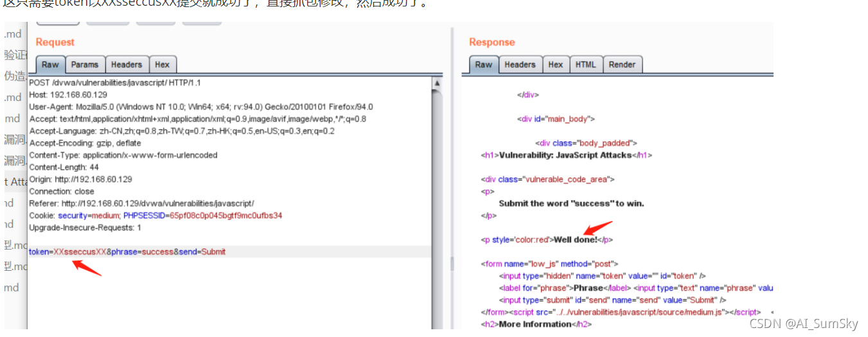868x337 pixels.
Task: Select the Raw tab in Request panel
Action: pos(51,64)
